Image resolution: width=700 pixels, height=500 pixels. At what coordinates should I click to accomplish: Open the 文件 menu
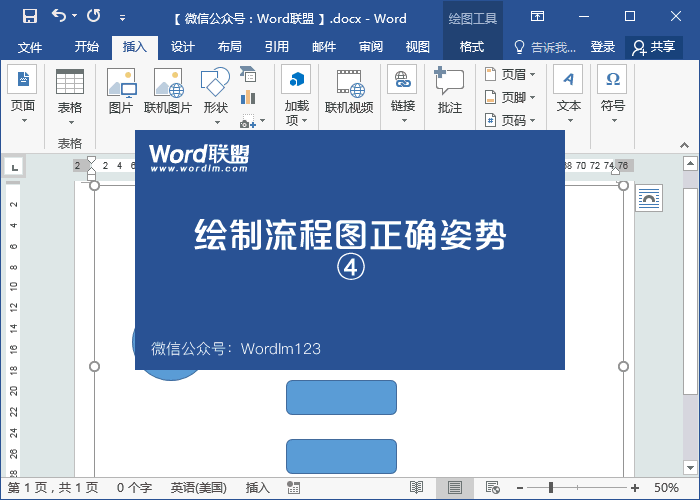point(30,47)
